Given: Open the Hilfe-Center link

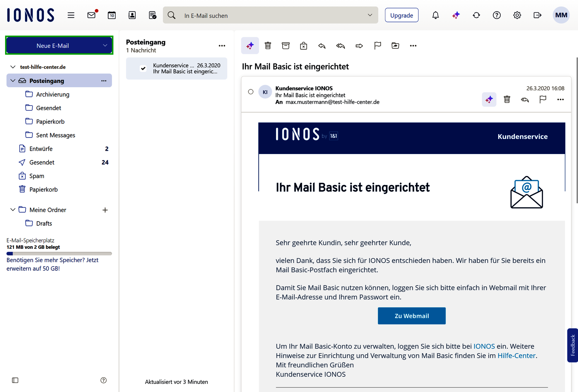Looking at the screenshot, I should click(x=516, y=356).
